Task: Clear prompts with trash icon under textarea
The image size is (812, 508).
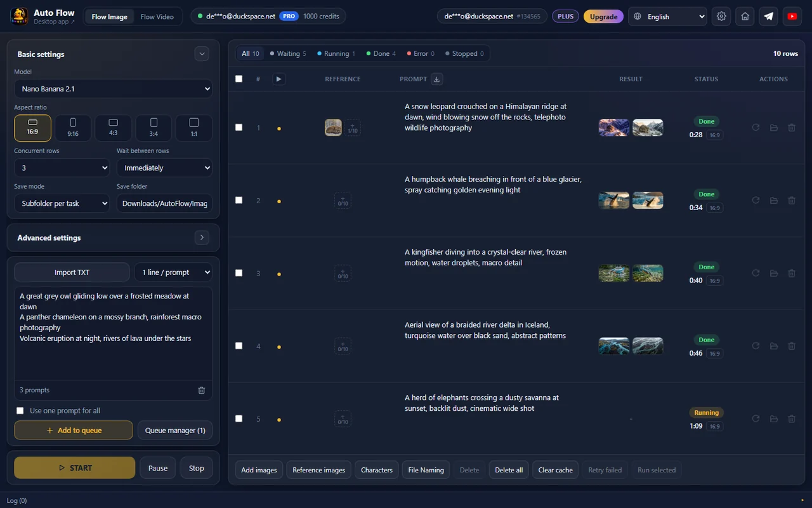Action: click(202, 390)
